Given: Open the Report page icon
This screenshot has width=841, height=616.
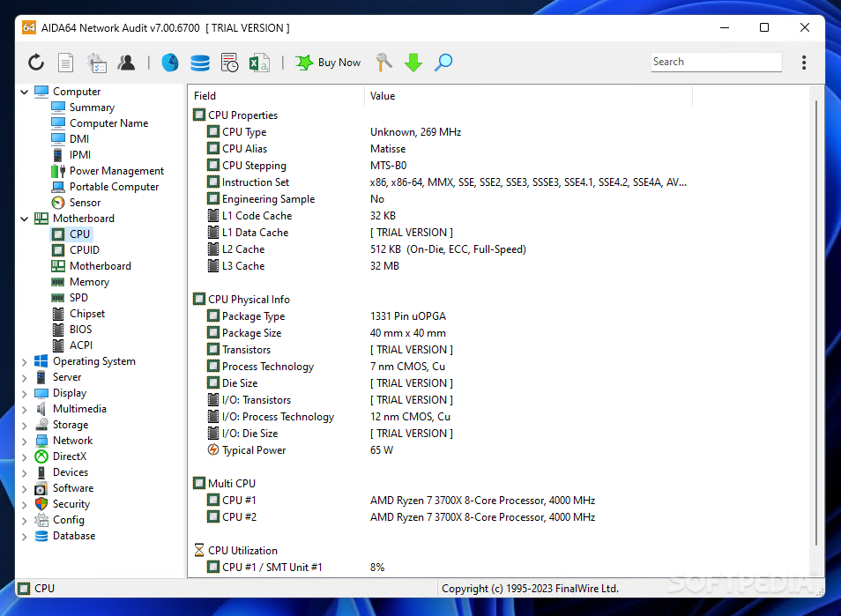Looking at the screenshot, I should pyautogui.click(x=65, y=63).
